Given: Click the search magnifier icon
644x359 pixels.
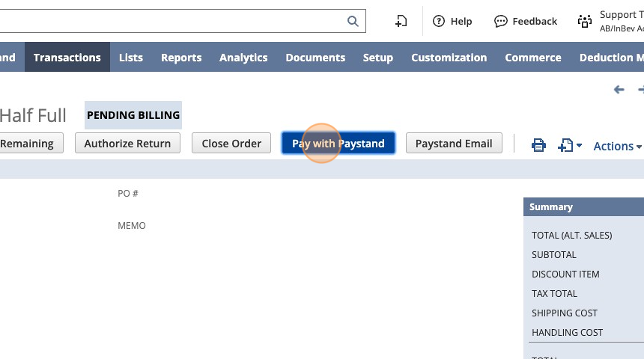Looking at the screenshot, I should click(353, 21).
